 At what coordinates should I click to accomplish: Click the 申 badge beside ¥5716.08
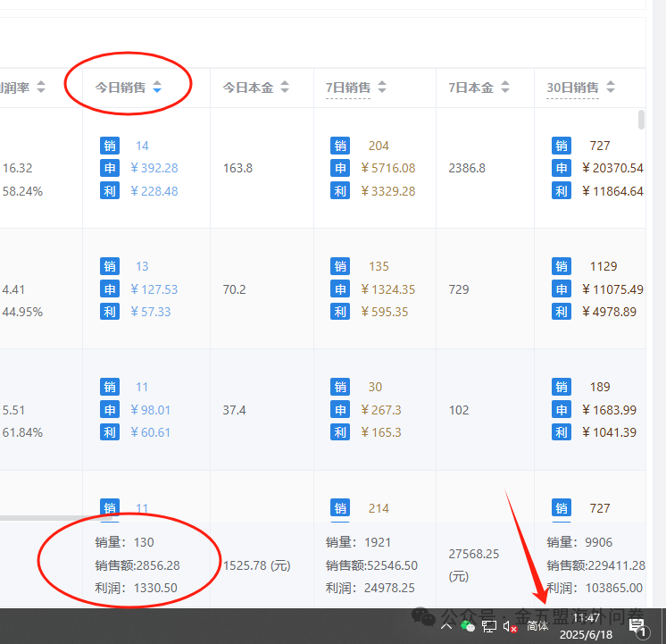coord(340,168)
